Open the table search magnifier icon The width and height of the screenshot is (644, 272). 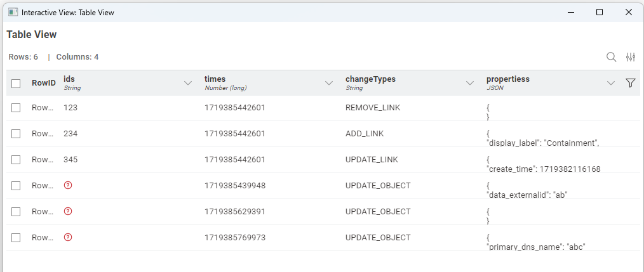[x=611, y=57]
